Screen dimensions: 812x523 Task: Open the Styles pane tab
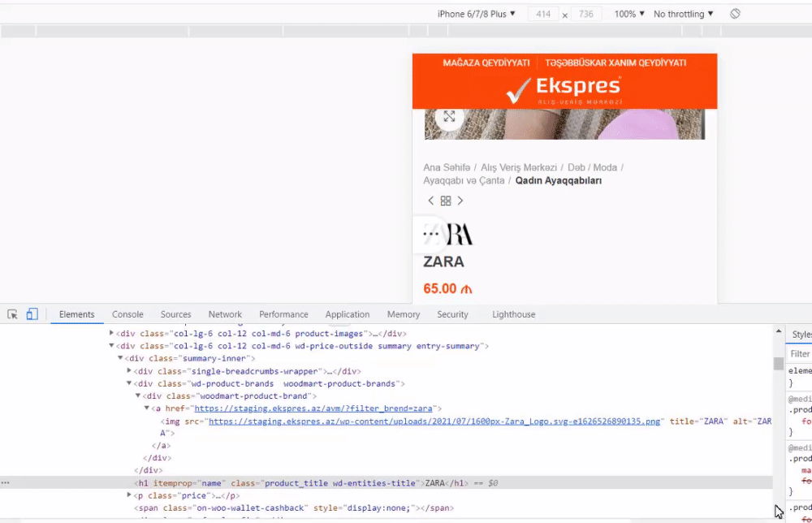(x=801, y=335)
